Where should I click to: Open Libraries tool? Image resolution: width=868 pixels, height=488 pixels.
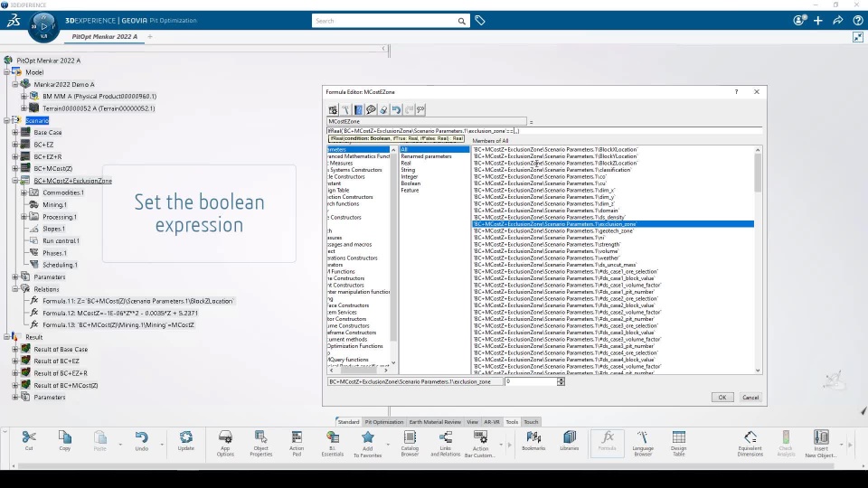(x=569, y=442)
